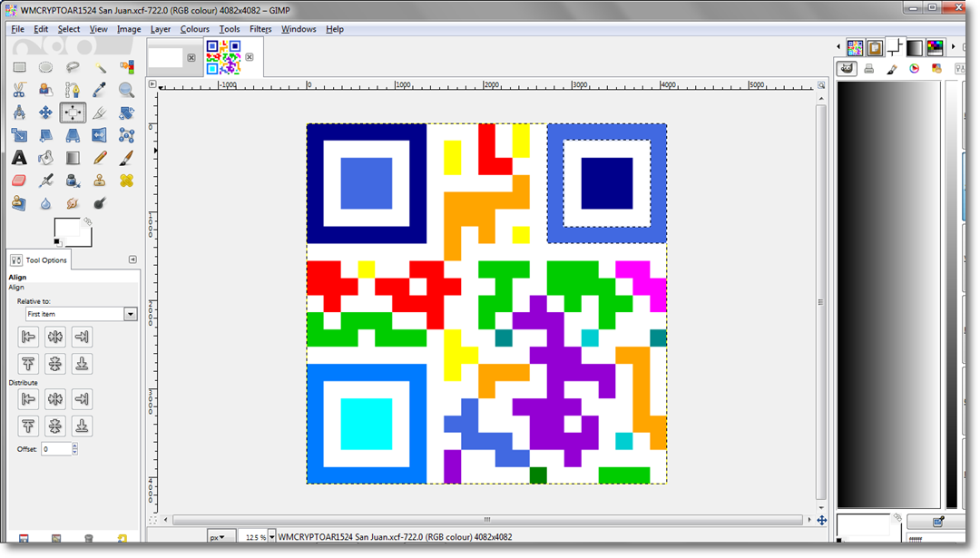Click Align left edge of target button
980x558 pixels.
click(x=28, y=337)
